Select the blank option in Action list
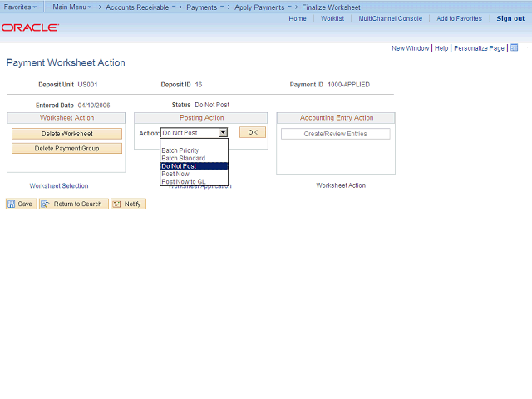This screenshot has width=532, height=399. (x=194, y=142)
